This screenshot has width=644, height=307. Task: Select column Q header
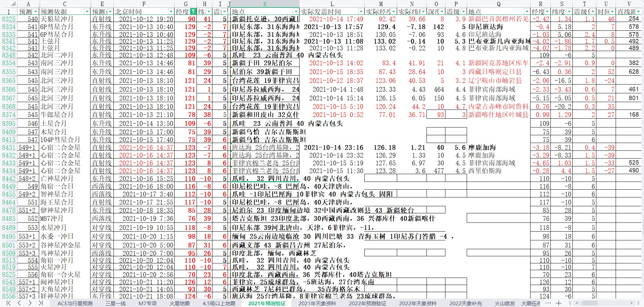tap(498, 4)
